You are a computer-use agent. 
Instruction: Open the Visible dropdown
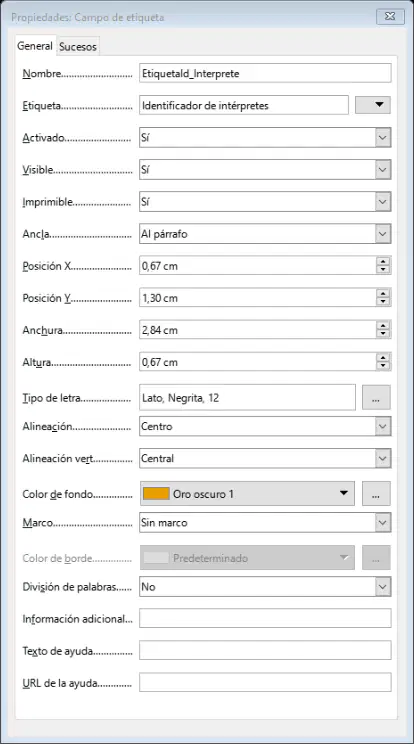[x=383, y=170]
